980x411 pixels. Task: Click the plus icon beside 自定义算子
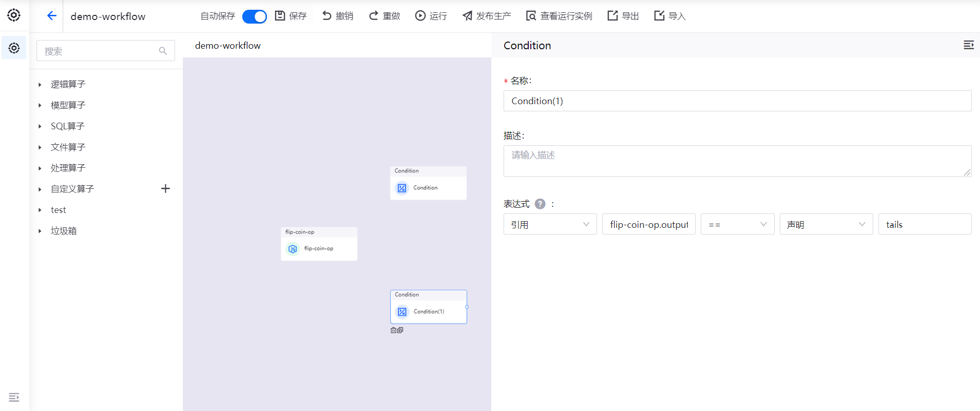click(x=165, y=189)
